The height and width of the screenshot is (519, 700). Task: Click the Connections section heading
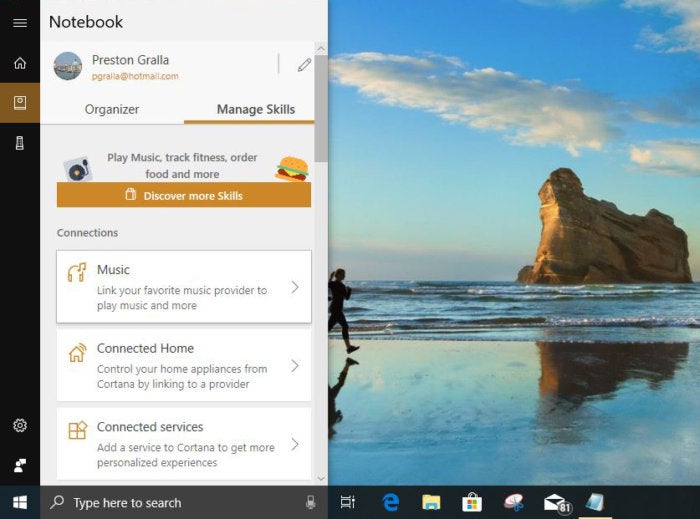[x=88, y=233]
